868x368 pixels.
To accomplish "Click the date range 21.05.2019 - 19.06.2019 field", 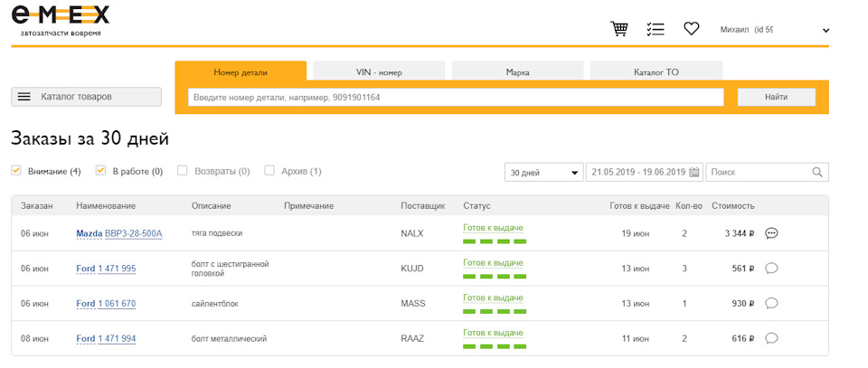I will (644, 172).
